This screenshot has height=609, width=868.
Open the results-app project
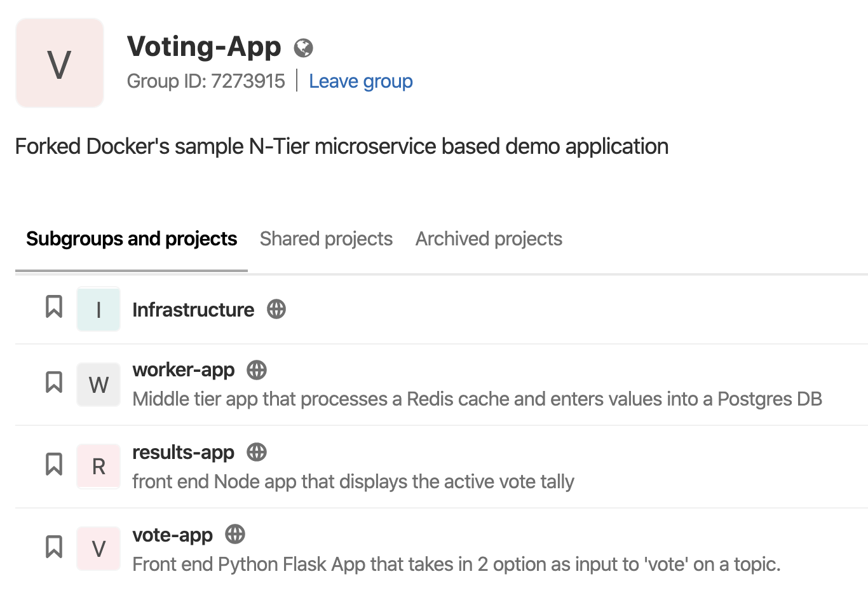point(184,453)
